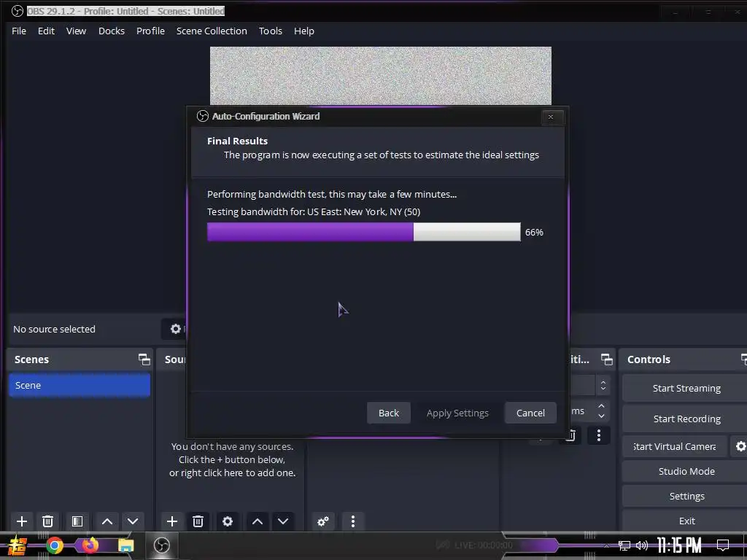This screenshot has height=560, width=747.
Task: Click the 66% progress label
Action: [534, 233]
